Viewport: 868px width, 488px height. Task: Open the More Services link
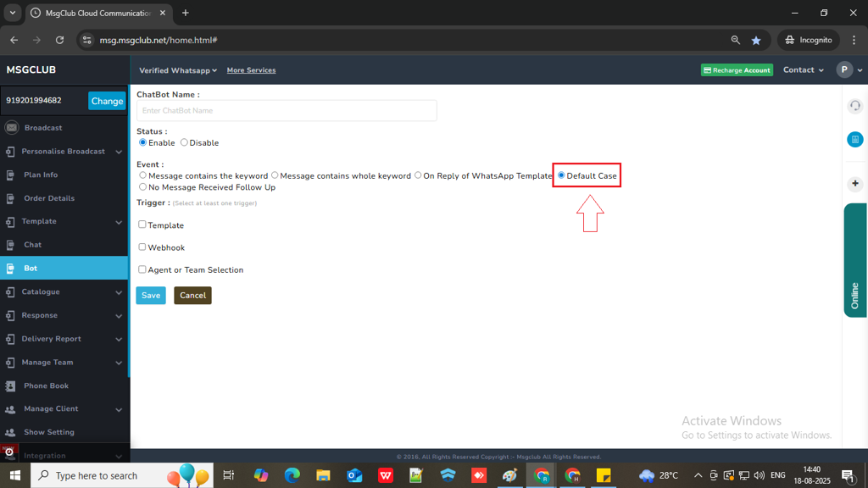click(251, 70)
